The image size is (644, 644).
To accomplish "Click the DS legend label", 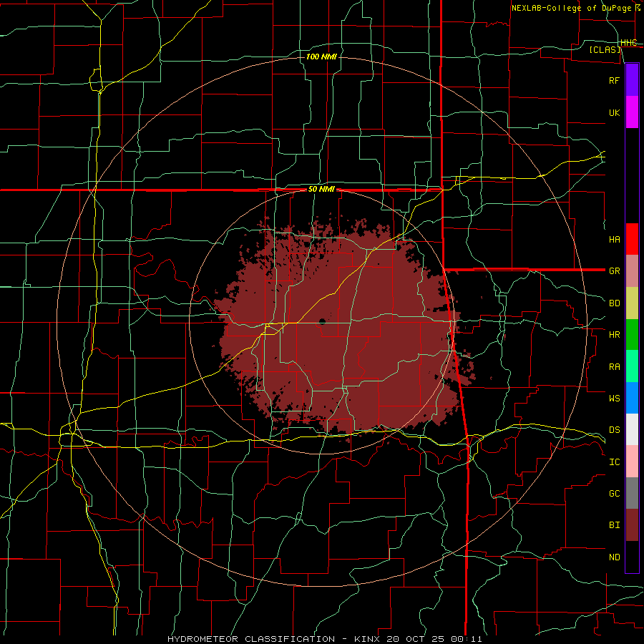I will coord(614,430).
